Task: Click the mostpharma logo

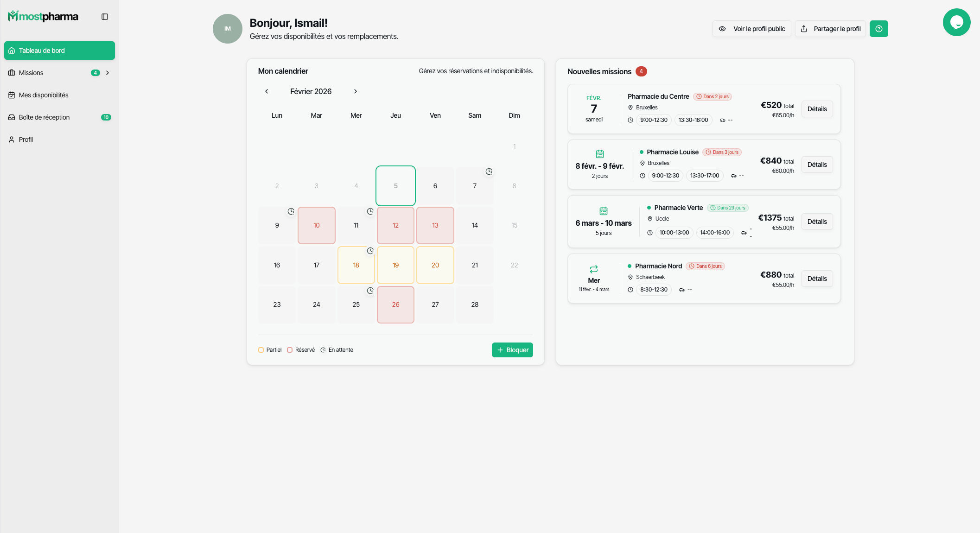Action: click(43, 17)
